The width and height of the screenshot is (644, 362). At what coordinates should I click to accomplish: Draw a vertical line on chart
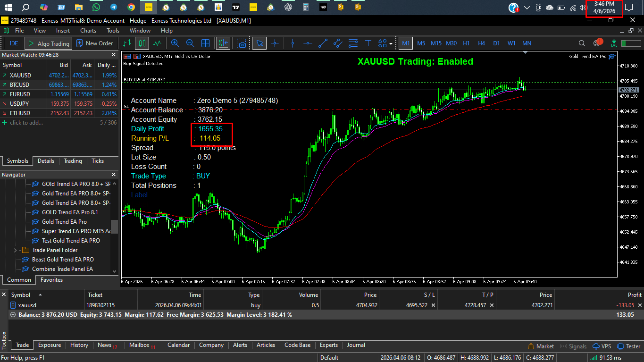coord(293,43)
